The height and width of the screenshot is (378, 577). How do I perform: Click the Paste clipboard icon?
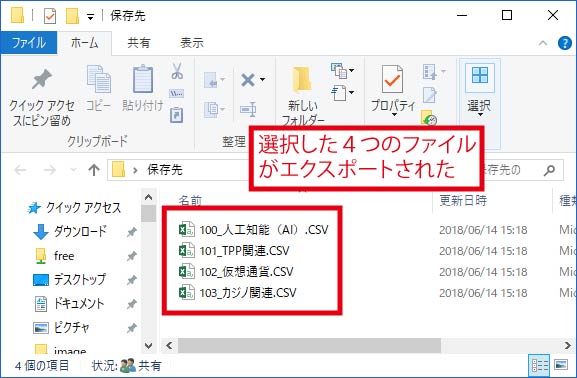[143, 79]
